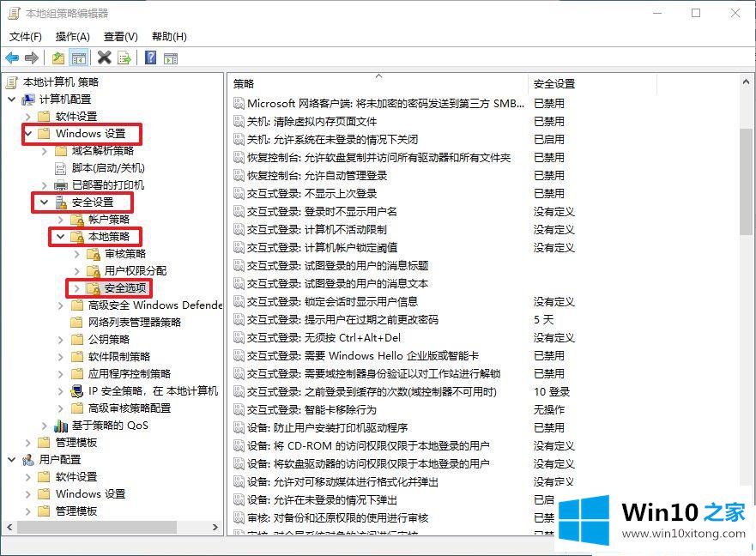Click the Up one level folder icon
The width and height of the screenshot is (756, 556).
pyautogui.click(x=58, y=58)
